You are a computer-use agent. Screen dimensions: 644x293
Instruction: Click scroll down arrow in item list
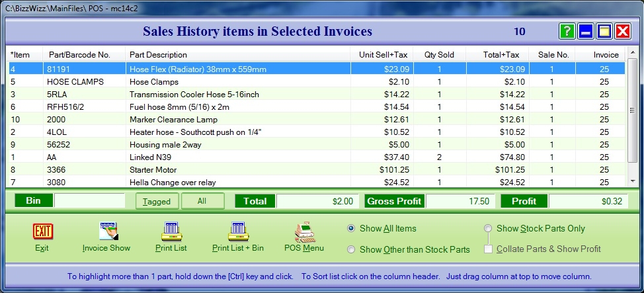[632, 181]
